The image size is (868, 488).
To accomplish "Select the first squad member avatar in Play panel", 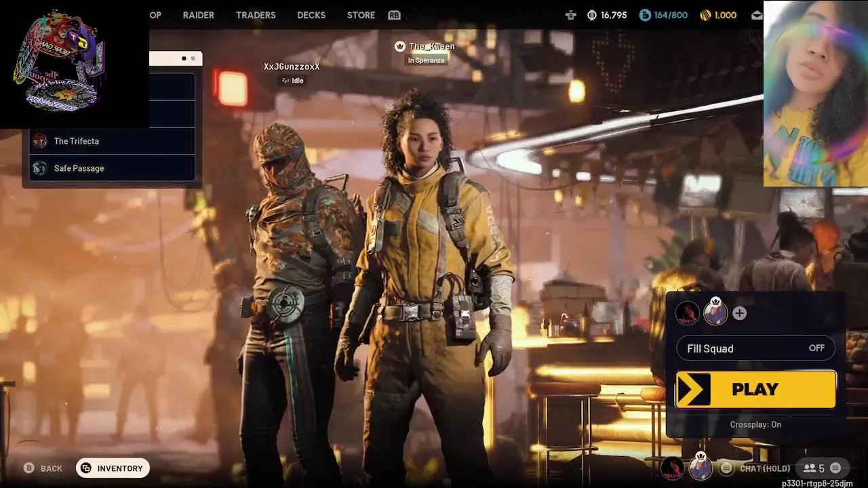I will (687, 313).
